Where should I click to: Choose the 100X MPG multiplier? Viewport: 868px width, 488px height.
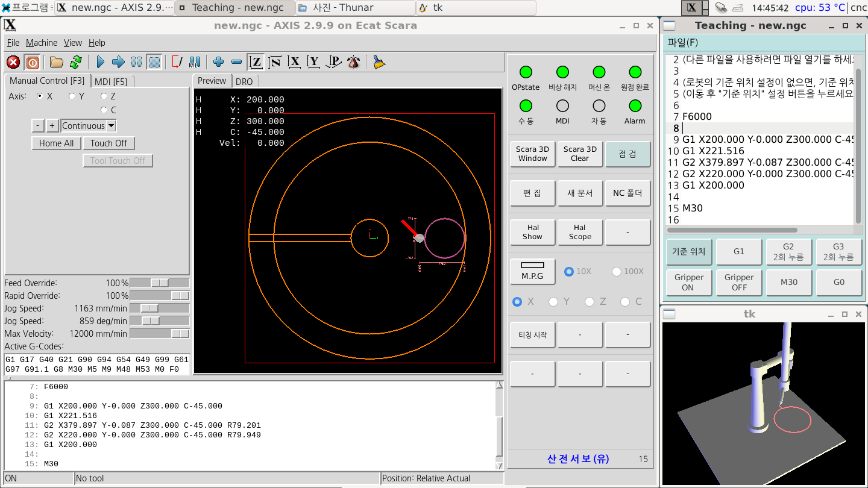pyautogui.click(x=617, y=272)
